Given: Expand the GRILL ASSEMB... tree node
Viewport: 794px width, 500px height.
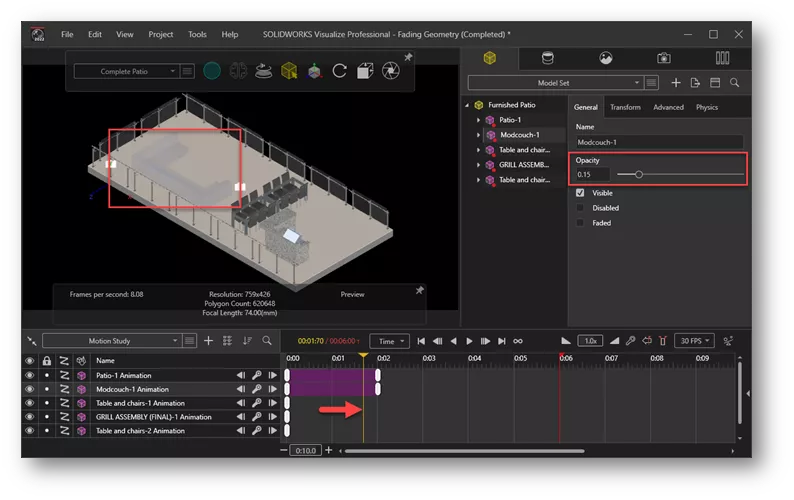Looking at the screenshot, I should [x=478, y=165].
